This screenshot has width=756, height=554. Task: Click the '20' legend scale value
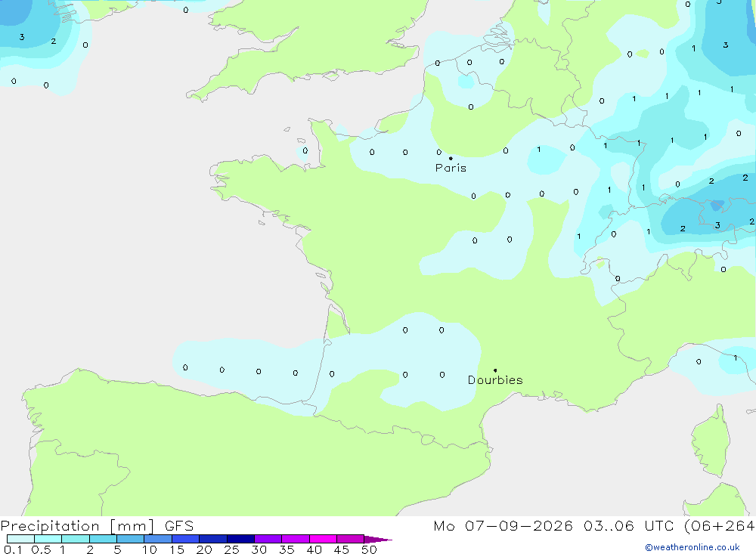pos(204,549)
